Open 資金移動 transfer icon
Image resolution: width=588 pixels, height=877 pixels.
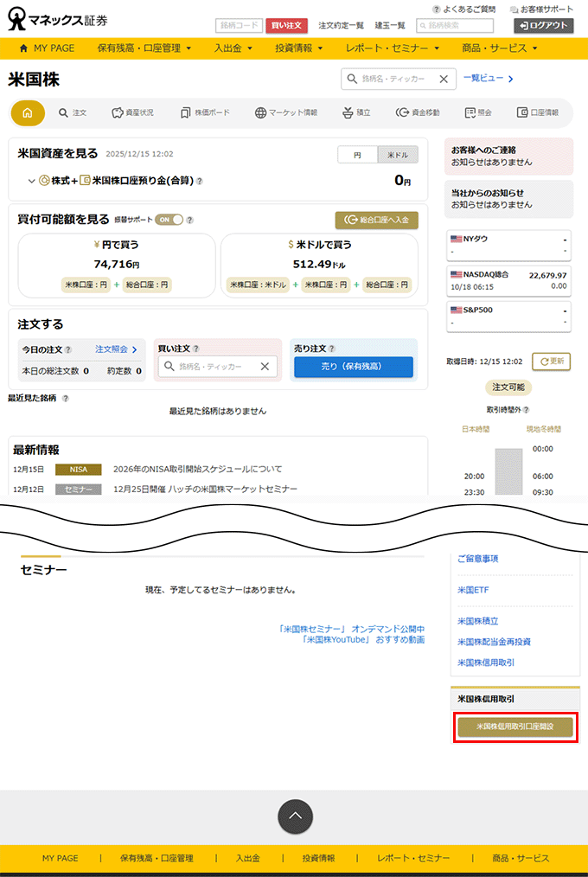pos(418,113)
